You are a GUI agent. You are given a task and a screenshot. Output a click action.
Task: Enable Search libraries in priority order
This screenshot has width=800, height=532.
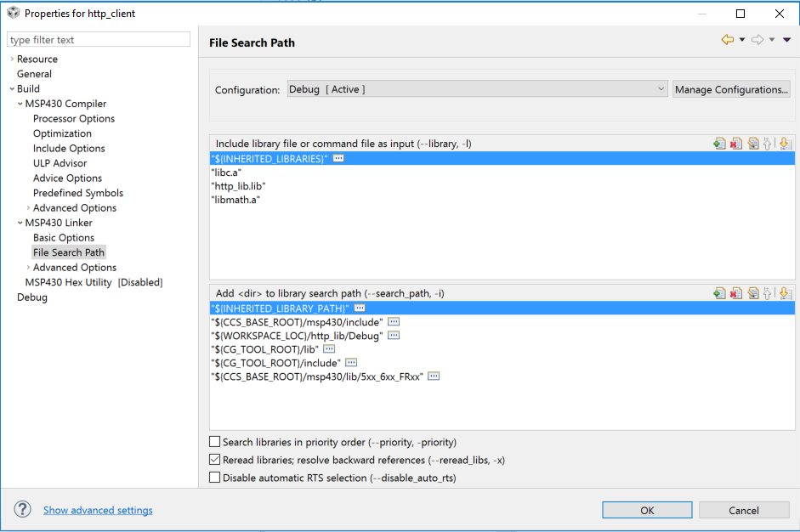point(215,442)
